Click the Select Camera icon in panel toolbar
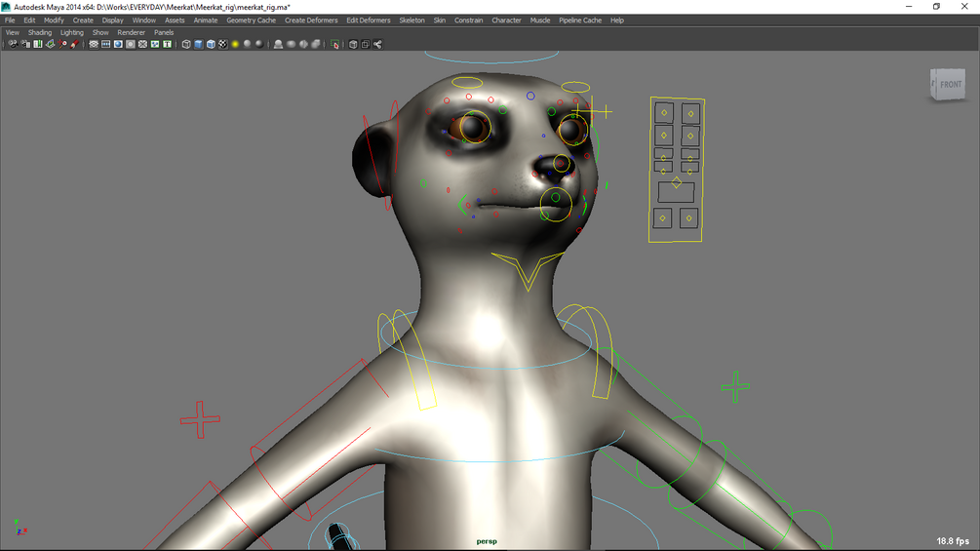The height and width of the screenshot is (551, 980). pos(13,44)
